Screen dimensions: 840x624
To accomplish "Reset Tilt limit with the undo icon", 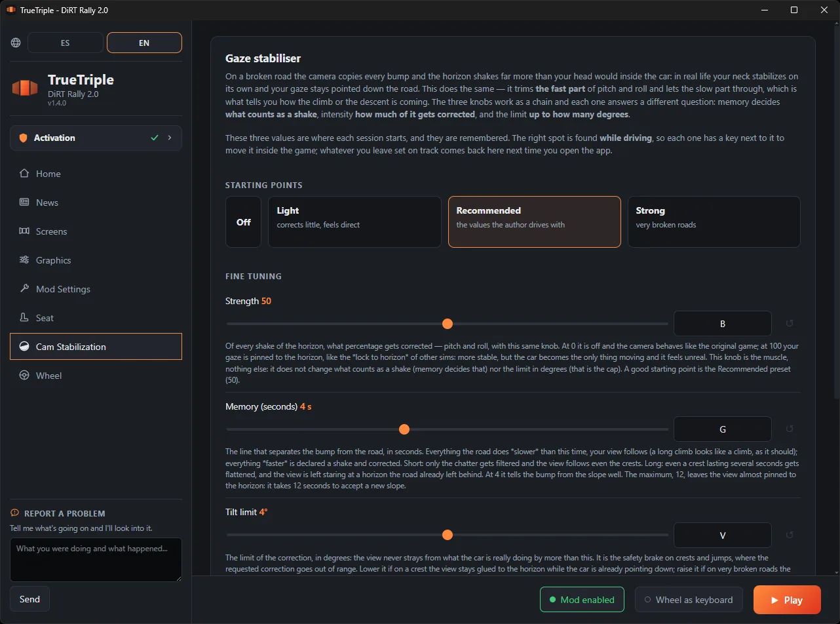I will coord(790,536).
